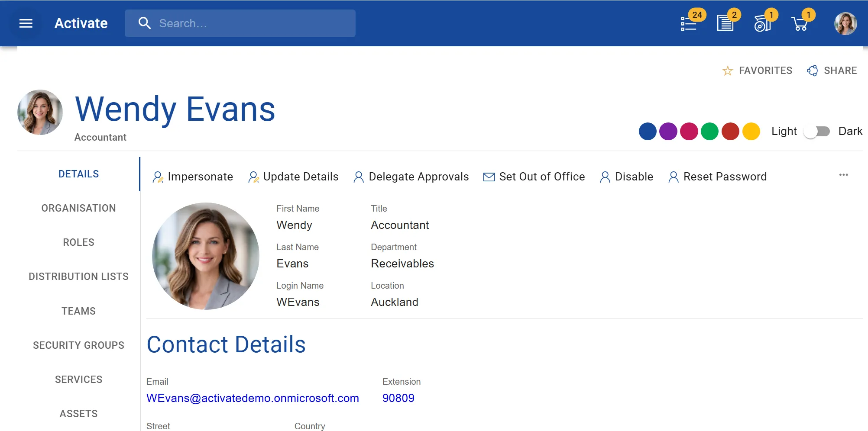Click the Disable action text
The width and height of the screenshot is (868, 431).
[x=634, y=177]
